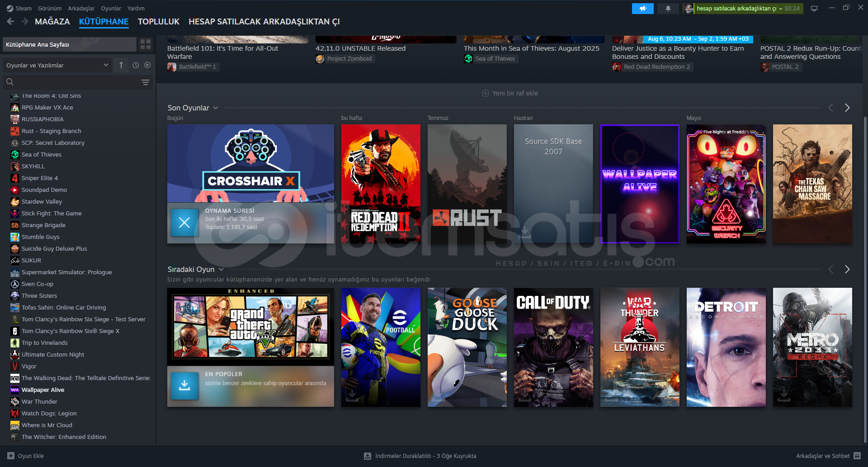Go back with the left arrow
This screenshot has height=467, width=868.
point(11,21)
